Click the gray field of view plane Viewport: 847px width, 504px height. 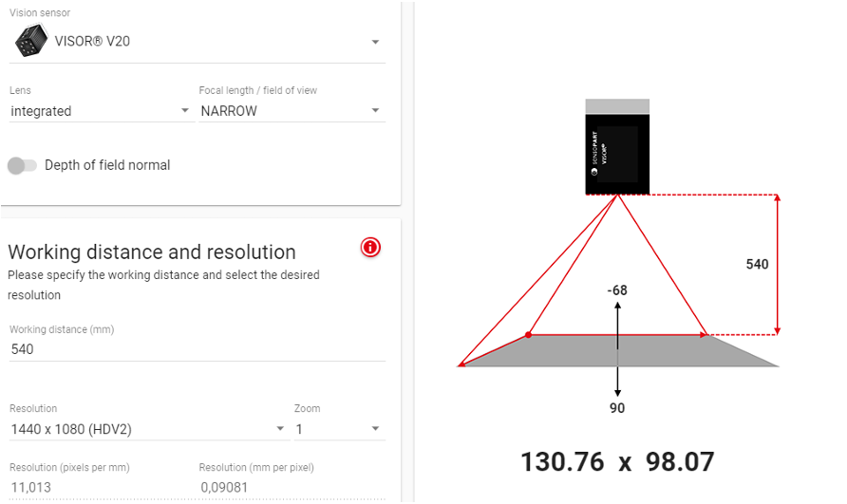click(x=617, y=351)
